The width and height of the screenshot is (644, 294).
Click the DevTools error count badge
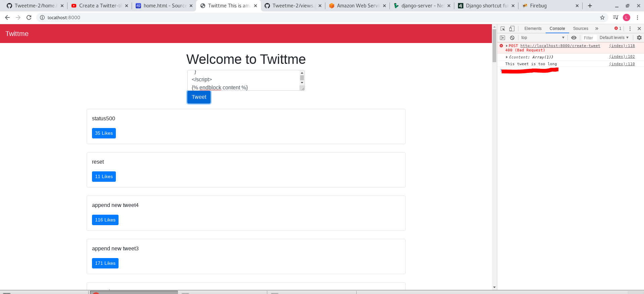click(618, 29)
